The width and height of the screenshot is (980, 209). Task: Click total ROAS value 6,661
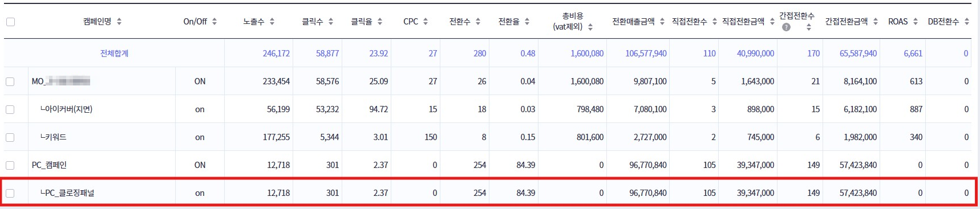tap(913, 54)
